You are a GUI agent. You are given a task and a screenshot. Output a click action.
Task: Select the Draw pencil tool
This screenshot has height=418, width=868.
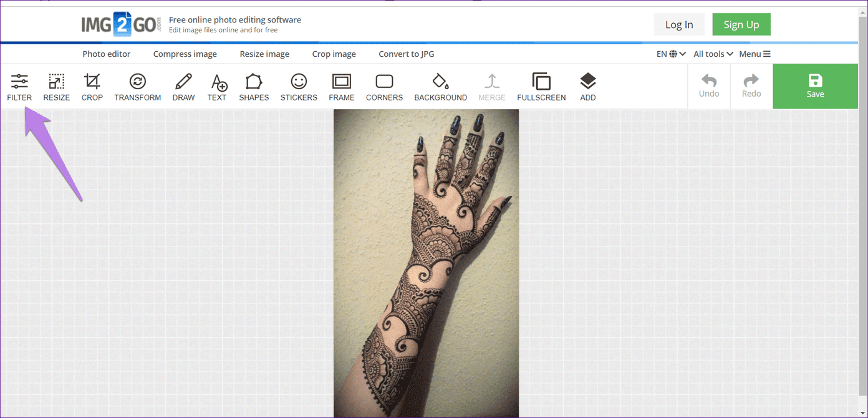(x=183, y=87)
